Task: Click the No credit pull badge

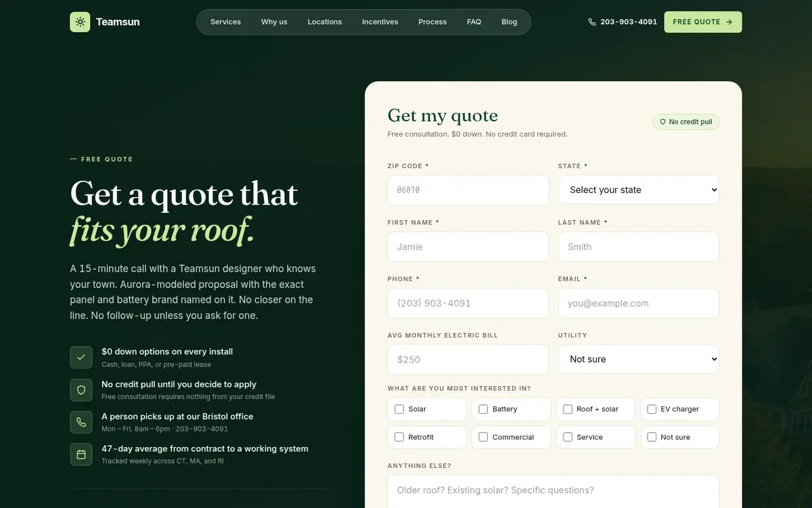Action: pos(686,122)
